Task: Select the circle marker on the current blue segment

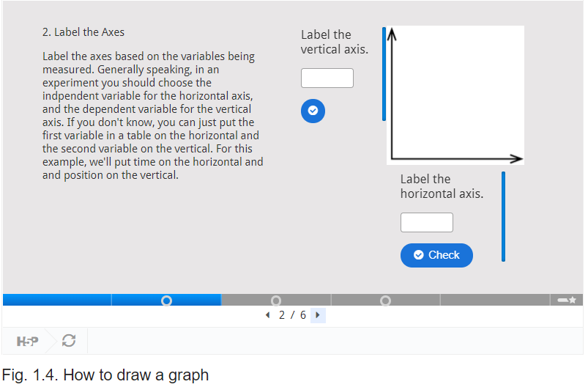Action: [x=166, y=301]
